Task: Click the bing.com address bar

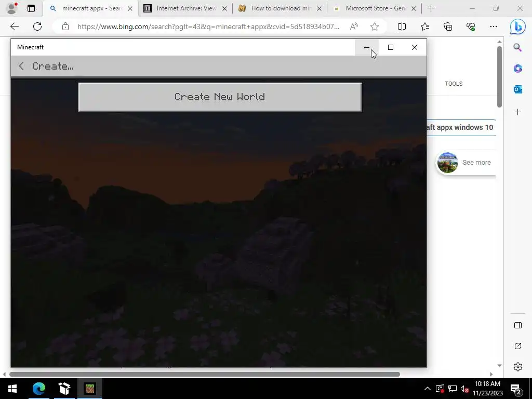Action: point(208,26)
